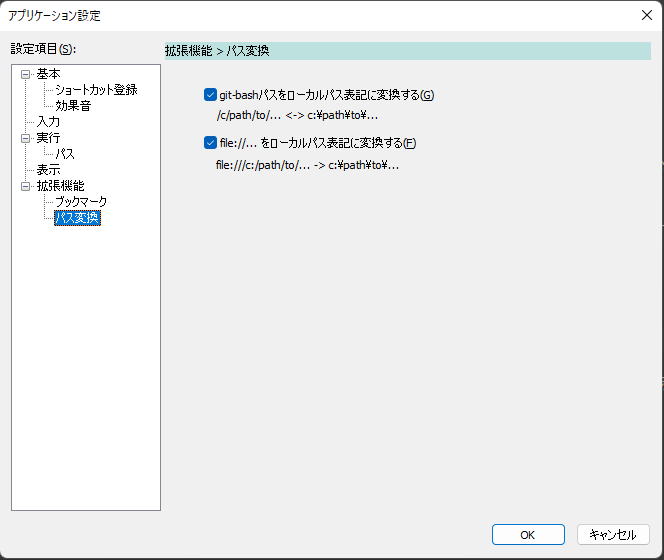Click example text /c/path/to/... <-> c:¥path¥to¥...
This screenshot has width=664, height=560.
297,115
